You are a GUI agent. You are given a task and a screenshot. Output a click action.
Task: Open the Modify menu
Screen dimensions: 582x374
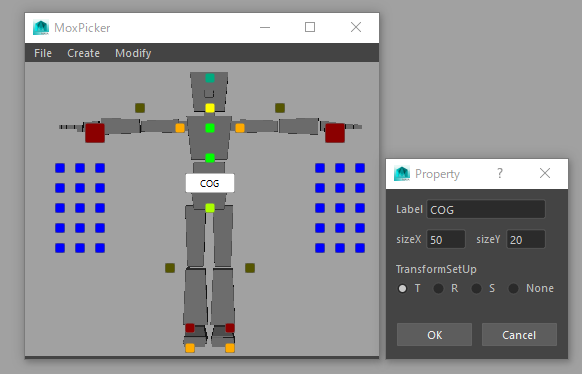[133, 53]
